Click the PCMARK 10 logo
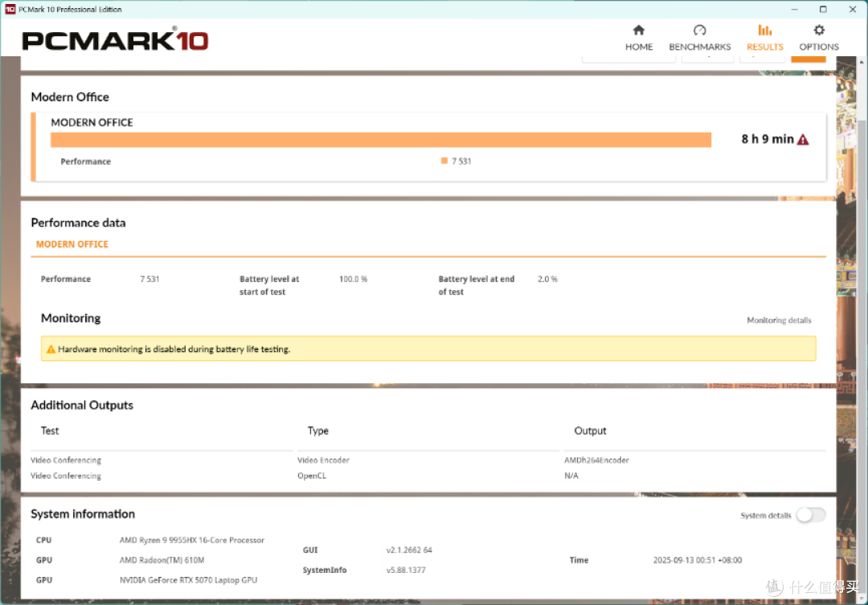Viewport: 868px width, 605px height. (x=115, y=40)
